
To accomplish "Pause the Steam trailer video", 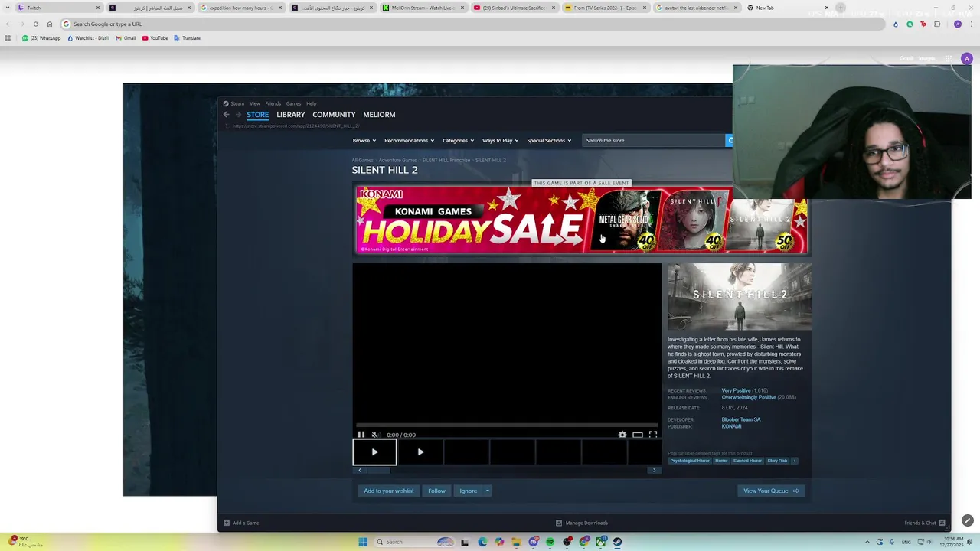I will pyautogui.click(x=361, y=435).
